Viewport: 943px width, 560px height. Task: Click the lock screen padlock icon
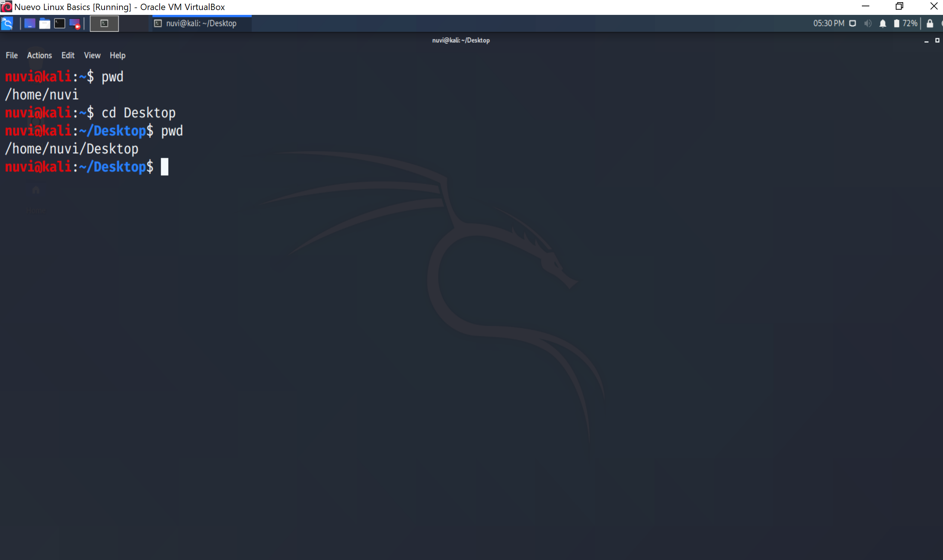point(930,23)
